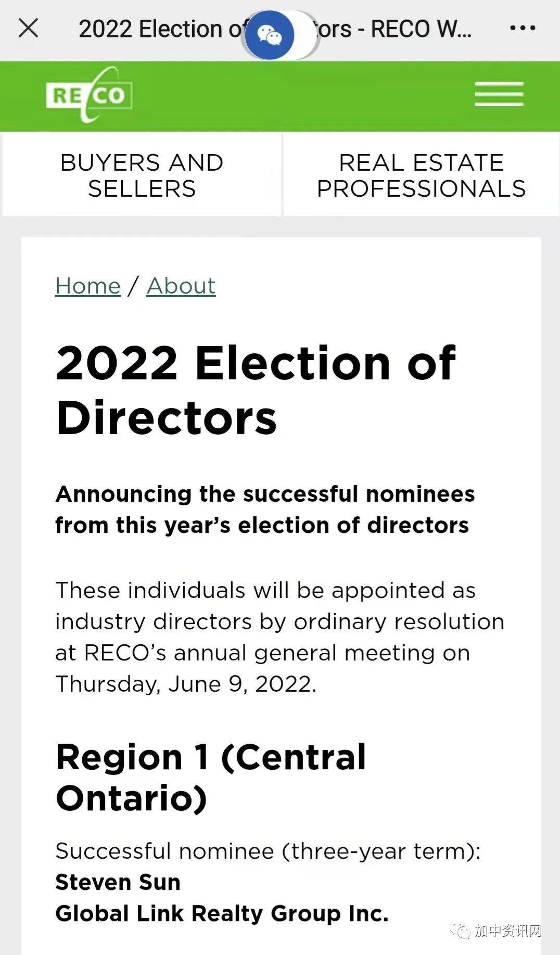Open the three-dot more options menu

click(522, 28)
